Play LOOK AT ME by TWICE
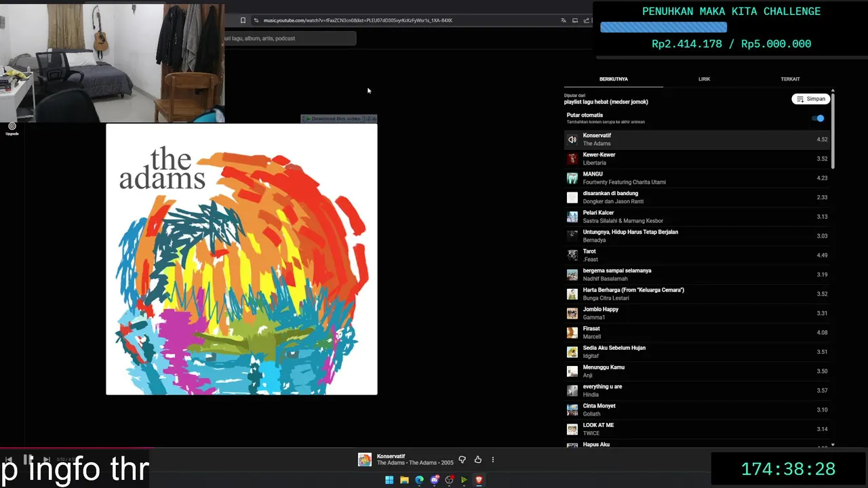This screenshot has height=488, width=868. [x=698, y=429]
